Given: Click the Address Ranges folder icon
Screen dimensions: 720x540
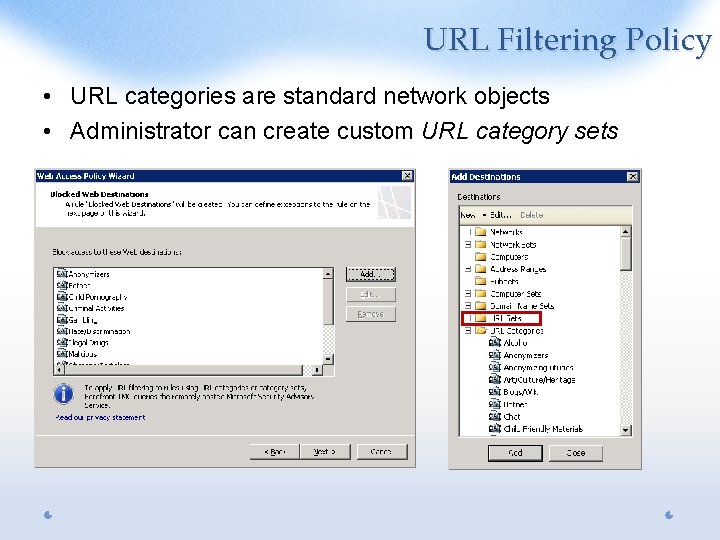Looking at the screenshot, I should click(481, 269).
